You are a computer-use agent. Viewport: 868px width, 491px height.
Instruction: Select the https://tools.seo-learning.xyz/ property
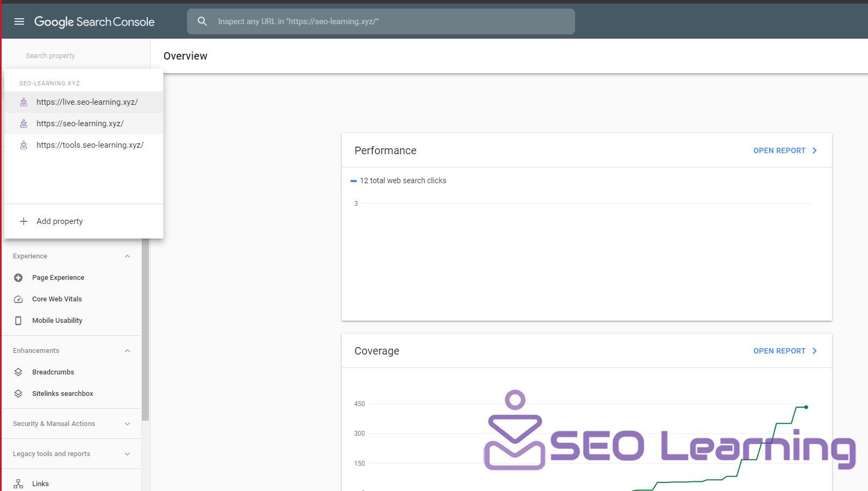point(84,145)
